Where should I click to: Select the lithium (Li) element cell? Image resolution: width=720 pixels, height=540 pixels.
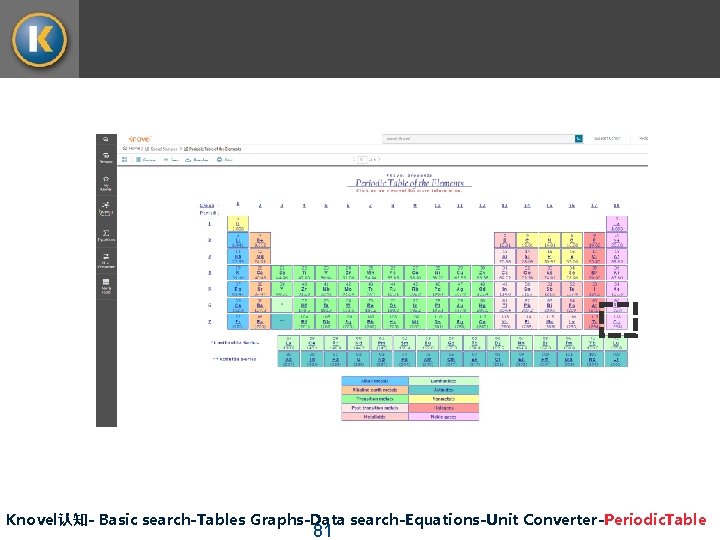(x=238, y=240)
